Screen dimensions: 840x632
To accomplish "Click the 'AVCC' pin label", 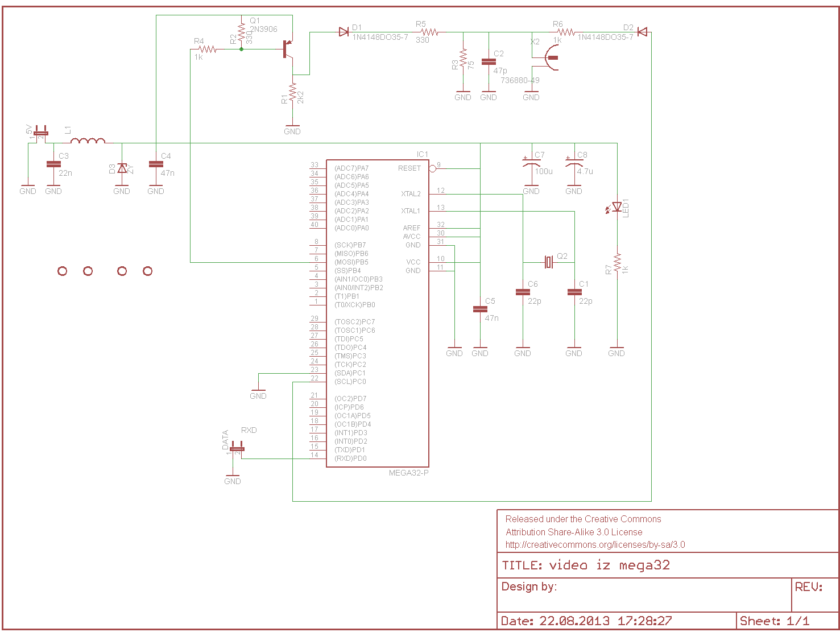I will [412, 237].
